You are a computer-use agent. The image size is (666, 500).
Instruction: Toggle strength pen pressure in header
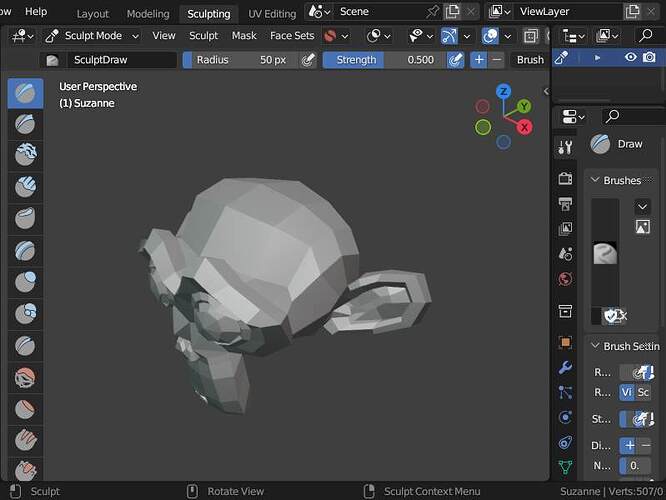pyautogui.click(x=455, y=60)
